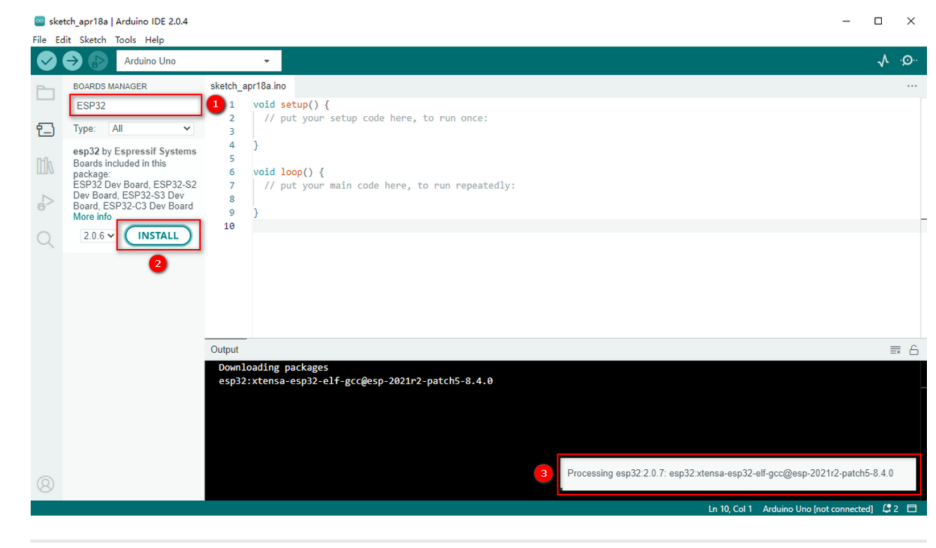
Task: Click the void setup() code line
Action: pyautogui.click(x=291, y=104)
